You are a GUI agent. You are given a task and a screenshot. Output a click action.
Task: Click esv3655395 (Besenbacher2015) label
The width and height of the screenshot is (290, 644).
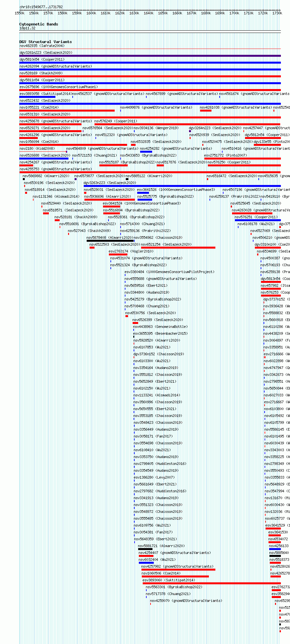(161, 333)
